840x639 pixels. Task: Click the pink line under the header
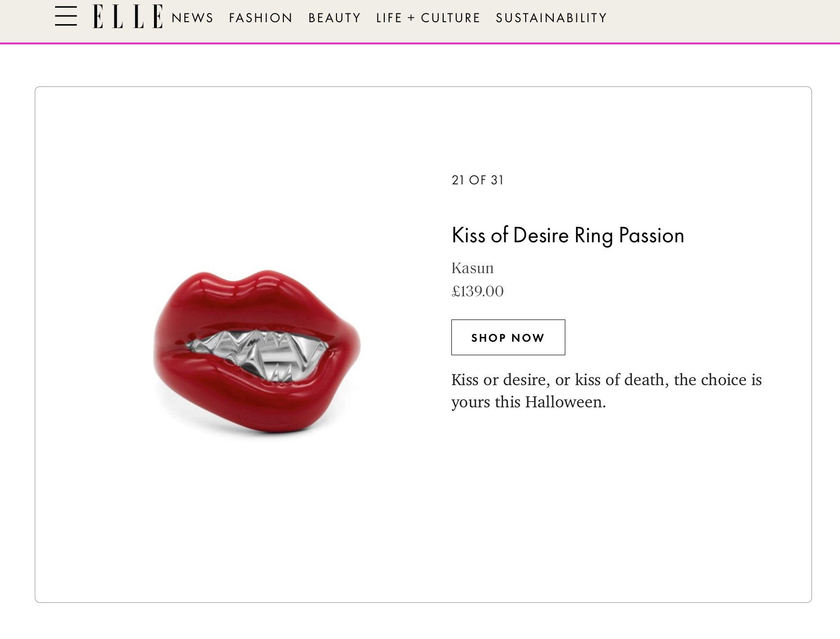click(x=420, y=43)
